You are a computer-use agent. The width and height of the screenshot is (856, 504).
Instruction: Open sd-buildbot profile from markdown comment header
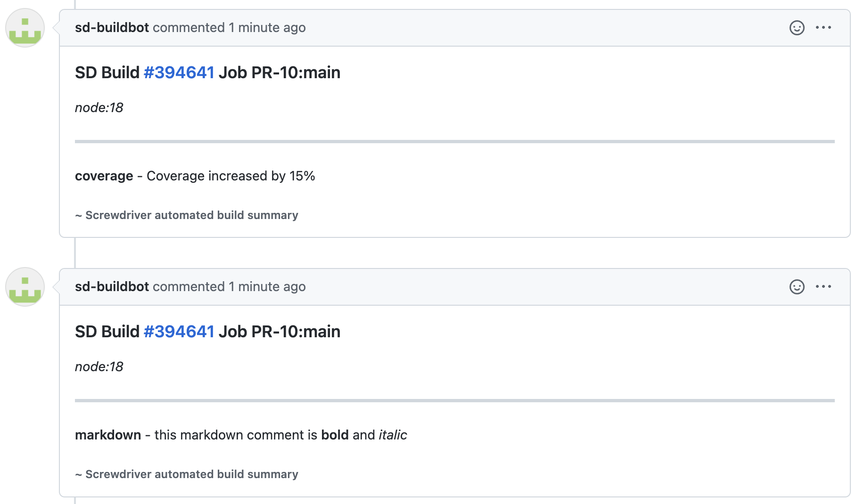click(x=112, y=286)
